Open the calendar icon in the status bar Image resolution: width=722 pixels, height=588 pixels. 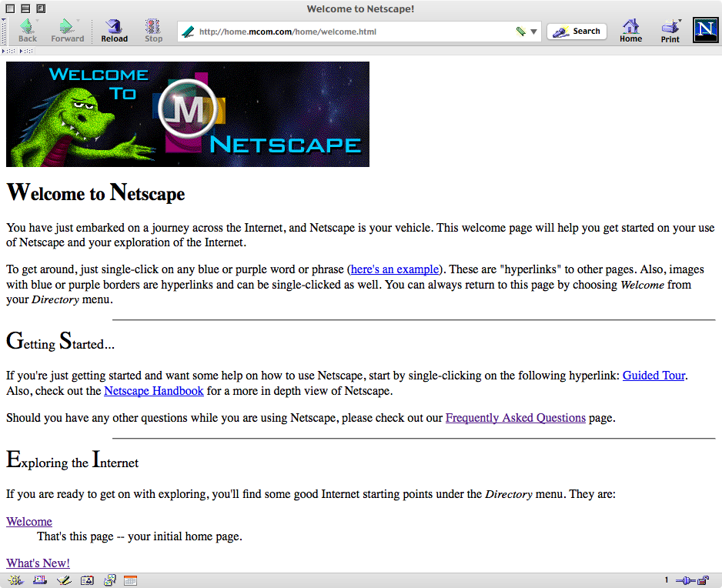130,580
